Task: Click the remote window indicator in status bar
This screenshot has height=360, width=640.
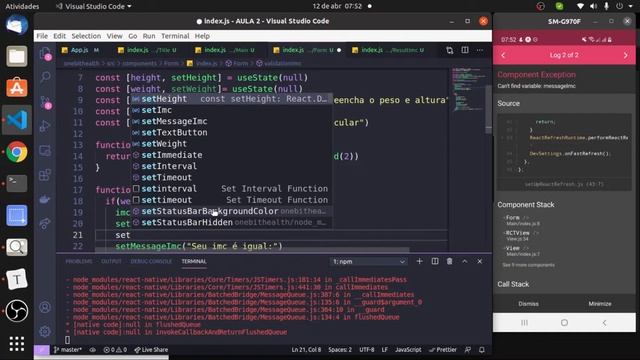Action: click(41, 350)
